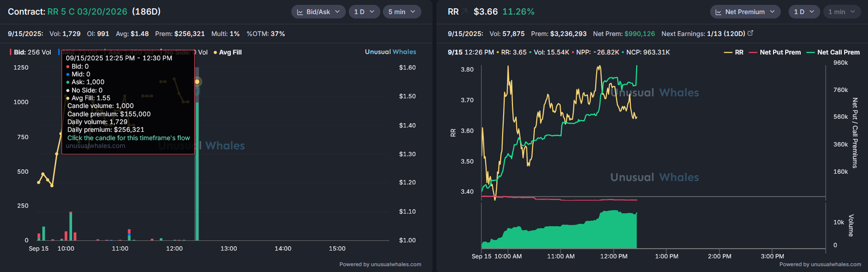Toggle the Bid: 256 Vol legend series
The image size is (868, 272).
coord(30,52)
